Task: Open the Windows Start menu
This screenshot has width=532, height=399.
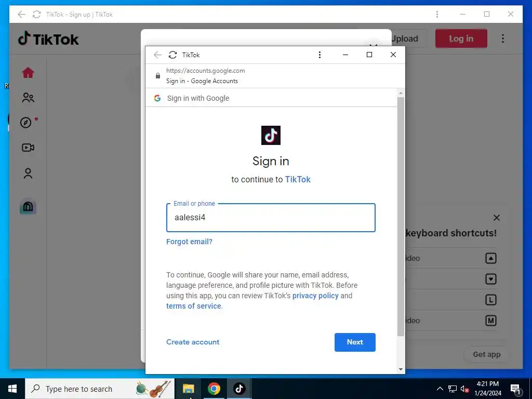Action: pos(12,389)
